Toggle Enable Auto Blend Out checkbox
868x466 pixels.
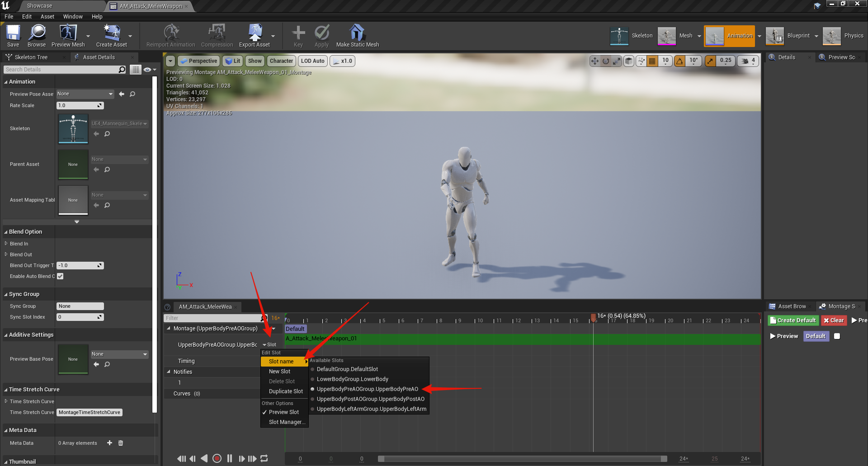(x=60, y=276)
